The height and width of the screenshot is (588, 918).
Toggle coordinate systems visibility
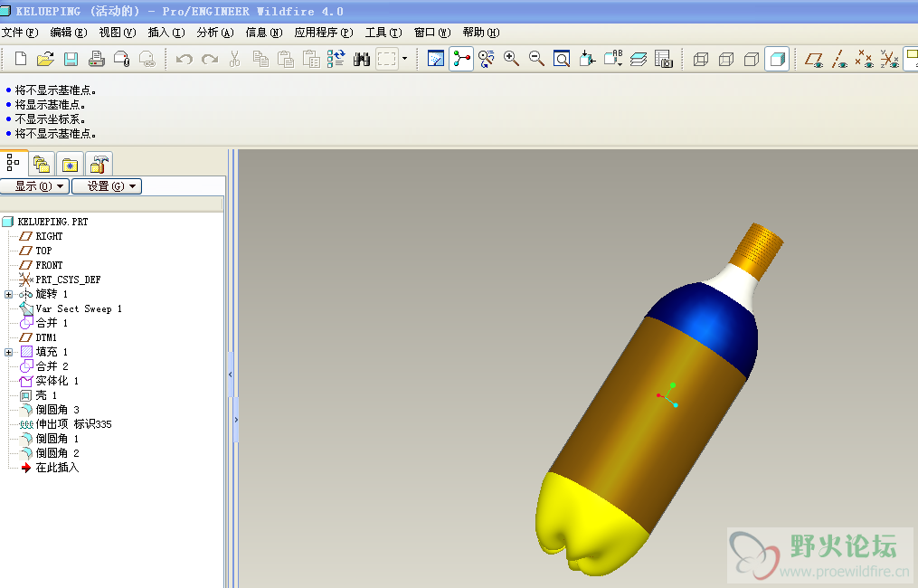(890, 59)
